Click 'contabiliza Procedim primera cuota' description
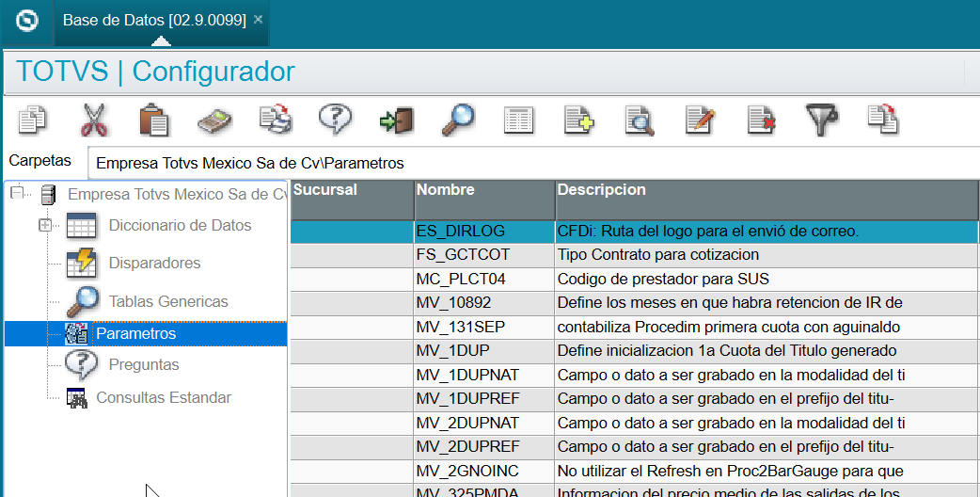 click(x=729, y=327)
